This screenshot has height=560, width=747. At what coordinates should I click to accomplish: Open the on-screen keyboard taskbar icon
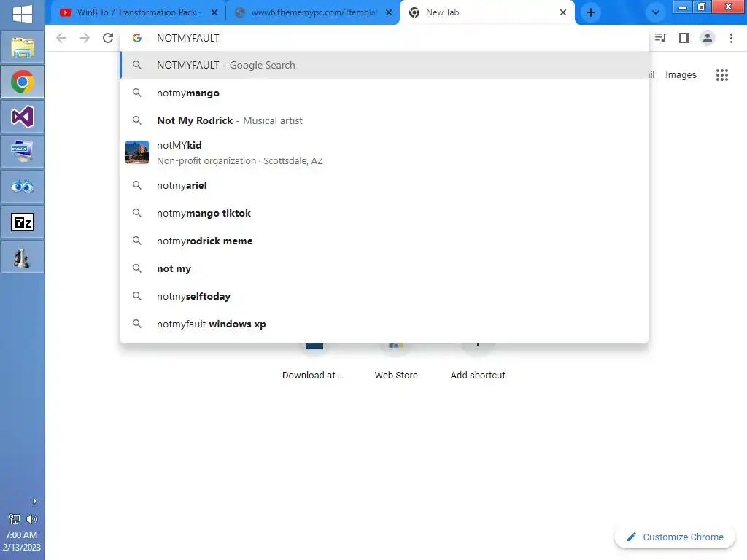point(23,152)
